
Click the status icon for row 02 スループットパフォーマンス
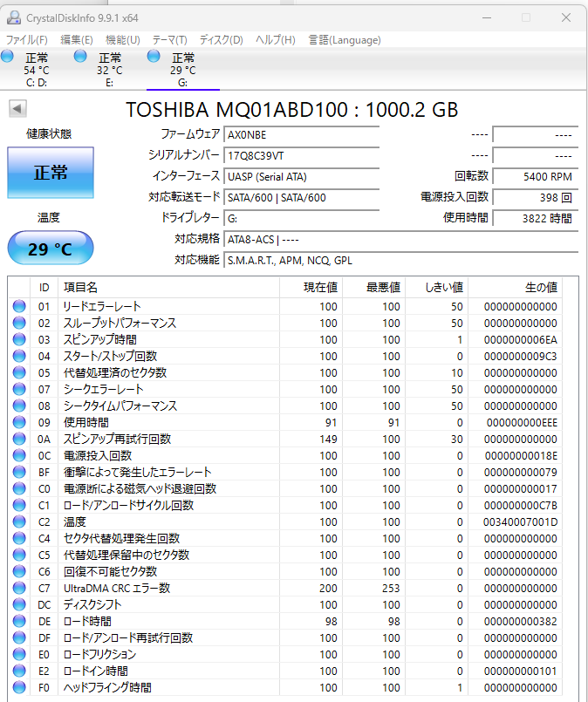click(19, 323)
